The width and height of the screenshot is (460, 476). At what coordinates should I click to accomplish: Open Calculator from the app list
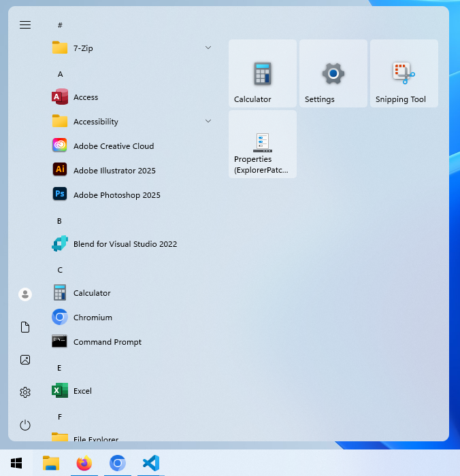[132, 293]
